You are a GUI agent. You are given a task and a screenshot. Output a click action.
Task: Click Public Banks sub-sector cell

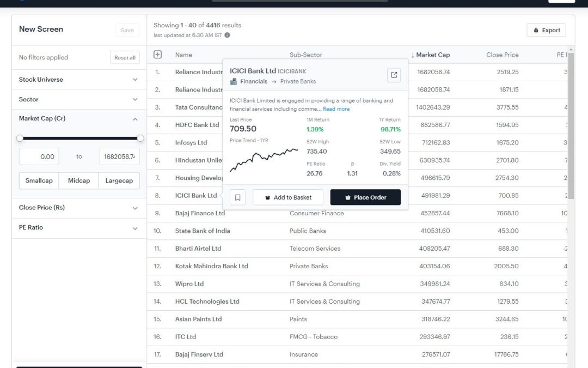tap(308, 231)
